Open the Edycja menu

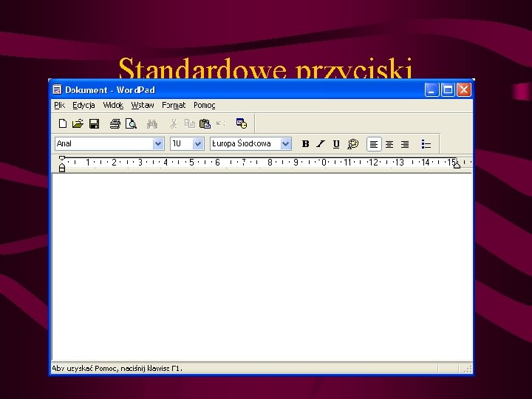pos(83,105)
